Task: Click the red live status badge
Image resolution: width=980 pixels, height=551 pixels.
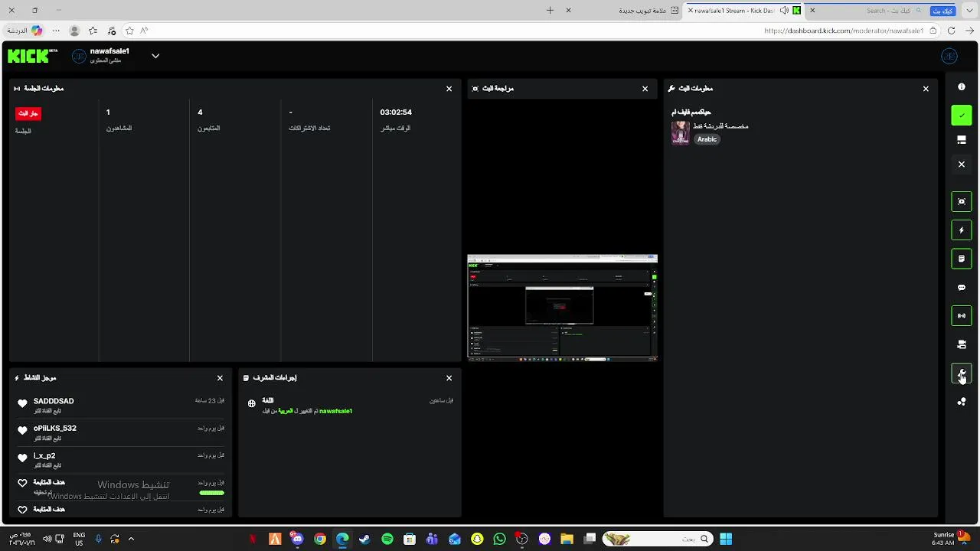Action: [x=28, y=113]
